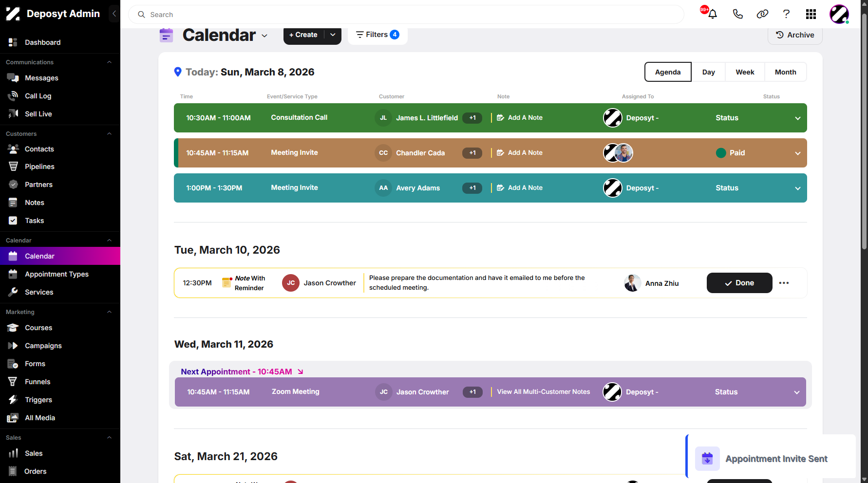Open the apps grid icon
The image size is (868, 483).
[x=811, y=14]
